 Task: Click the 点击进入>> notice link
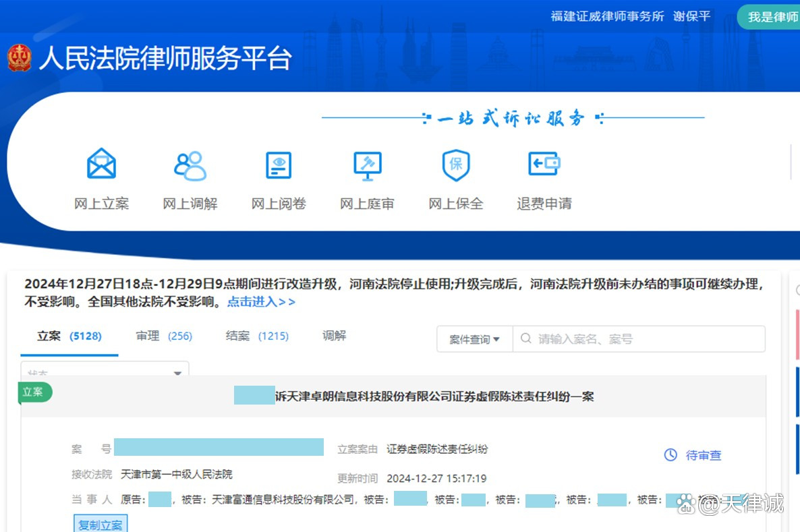(261, 302)
